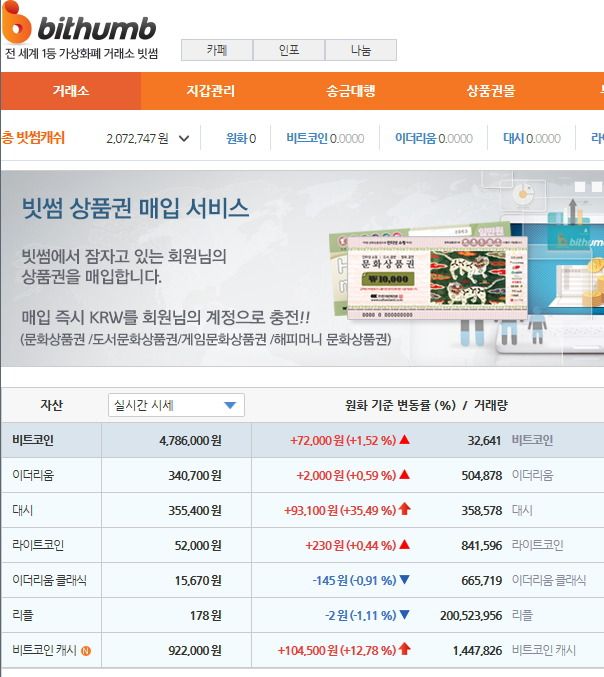Click the 922,000 원 price

click(x=195, y=650)
